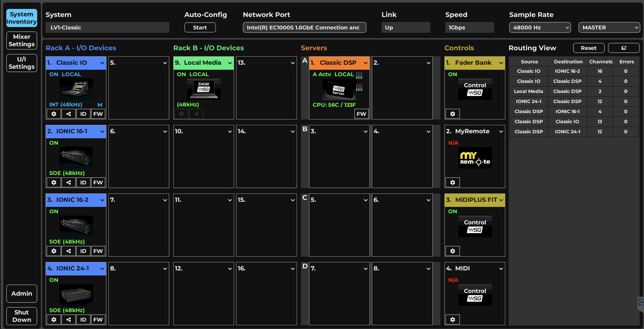Open settings gear for Classic IO device
This screenshot has width=644, height=329.
[x=54, y=114]
